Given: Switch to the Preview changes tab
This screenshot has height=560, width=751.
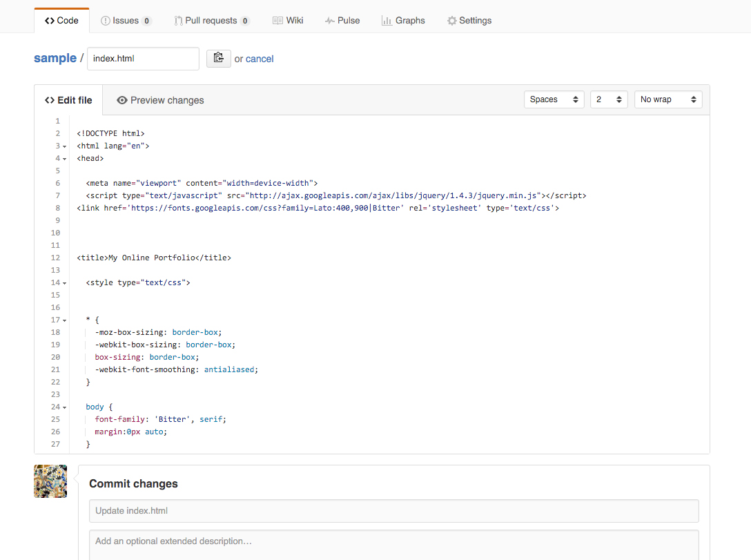Looking at the screenshot, I should point(160,100).
